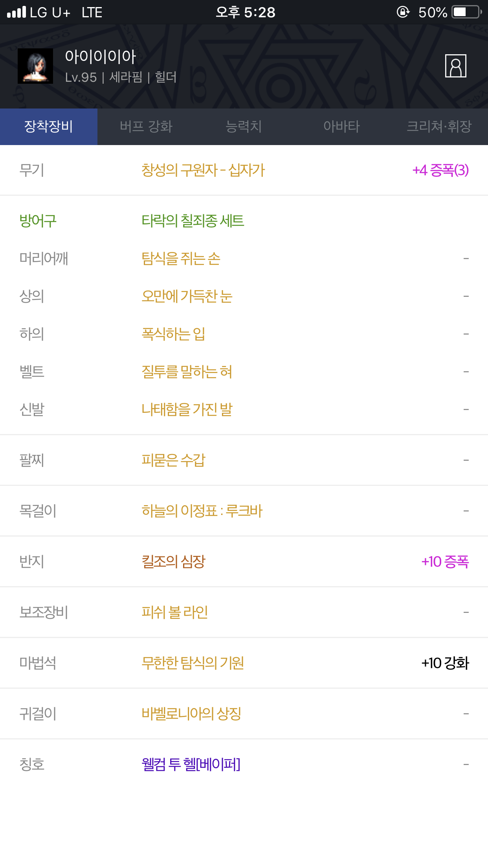Open the 능력치 tab

coord(244,127)
